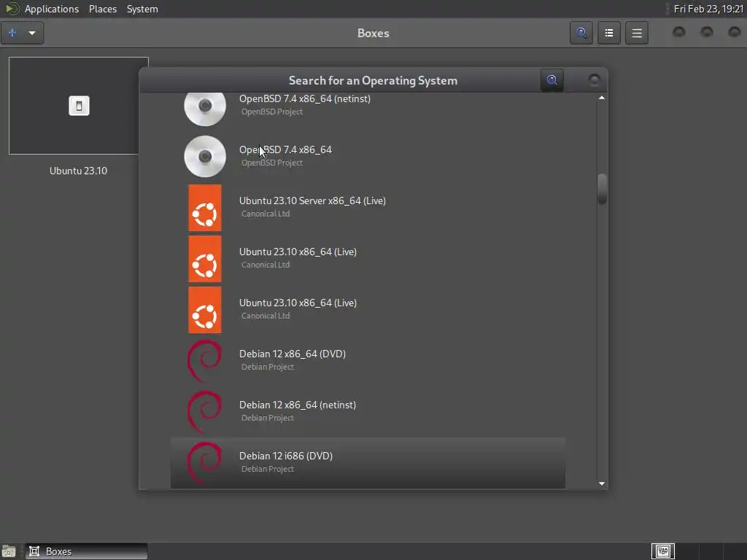Close the Search for an Operating System dialog
The image size is (747, 560).
click(594, 80)
